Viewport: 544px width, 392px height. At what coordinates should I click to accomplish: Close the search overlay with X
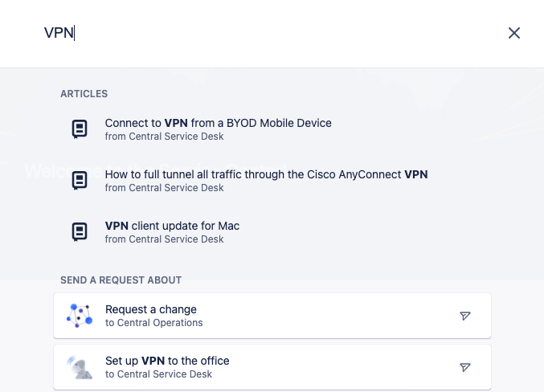coord(514,33)
